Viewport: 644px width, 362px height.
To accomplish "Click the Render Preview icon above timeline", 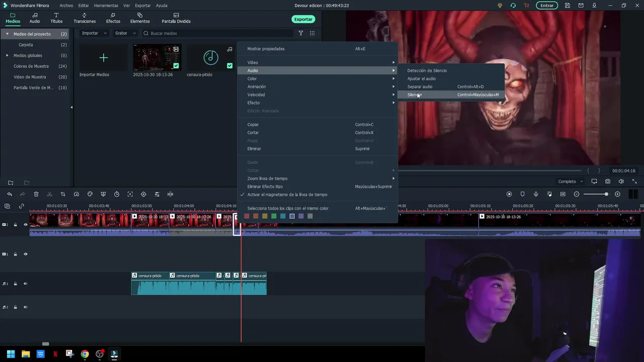I will coord(509,194).
